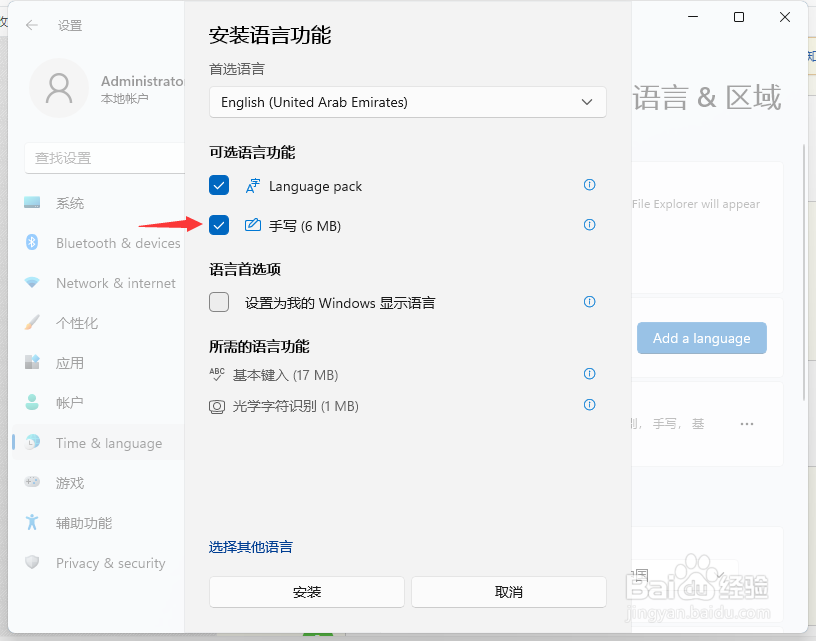The image size is (816, 641).
Task: Click the settings window vertical scrollbar
Action: 804,272
